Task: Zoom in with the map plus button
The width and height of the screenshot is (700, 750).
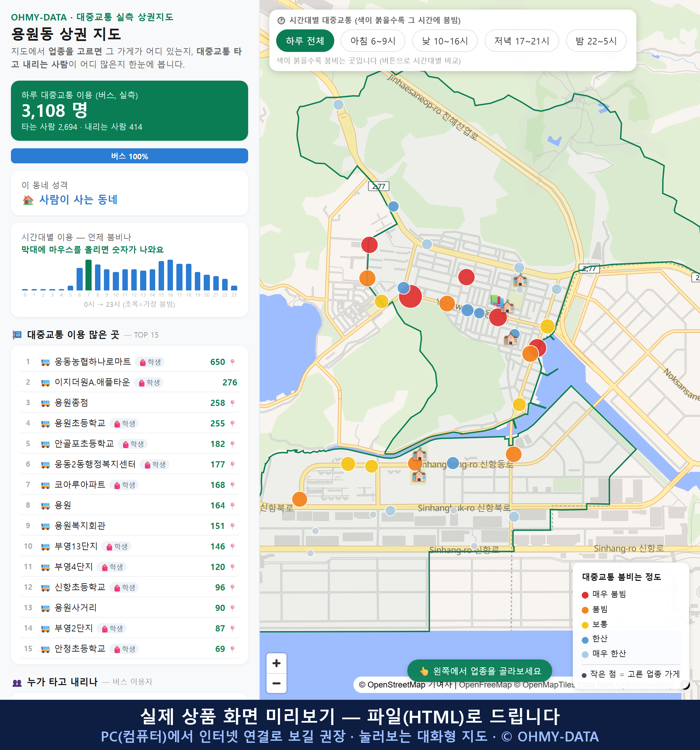Action: click(277, 663)
